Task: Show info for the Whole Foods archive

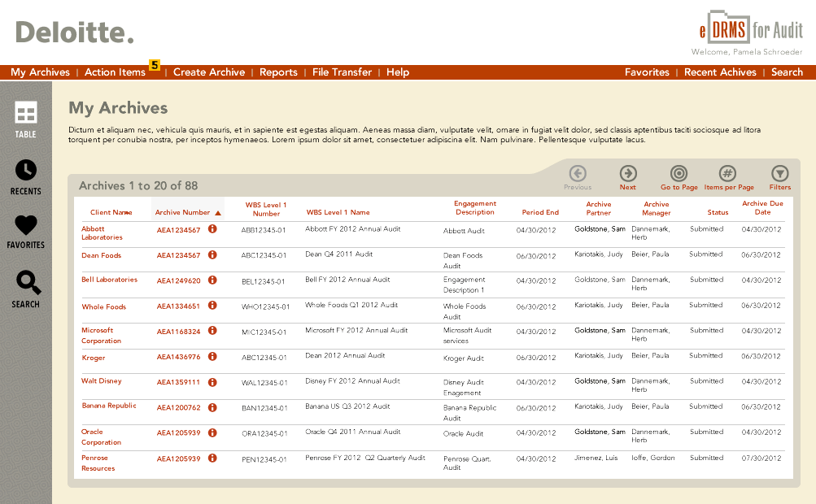Action: click(212, 306)
